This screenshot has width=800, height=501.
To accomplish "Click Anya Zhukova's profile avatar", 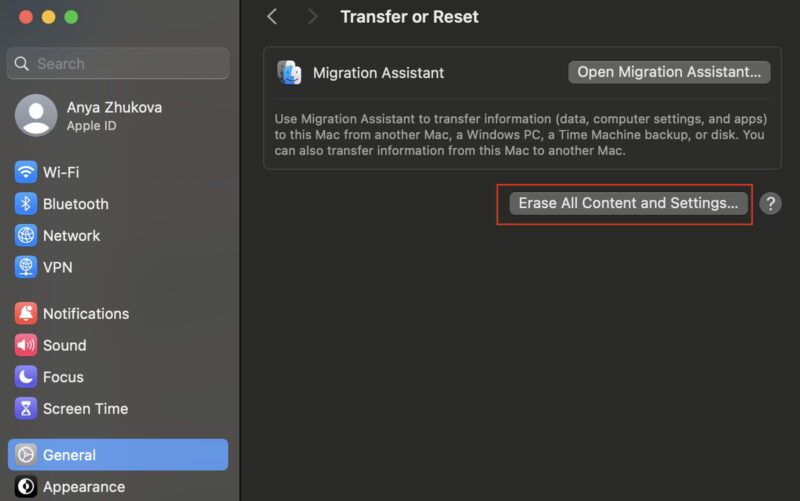I will coord(36,115).
